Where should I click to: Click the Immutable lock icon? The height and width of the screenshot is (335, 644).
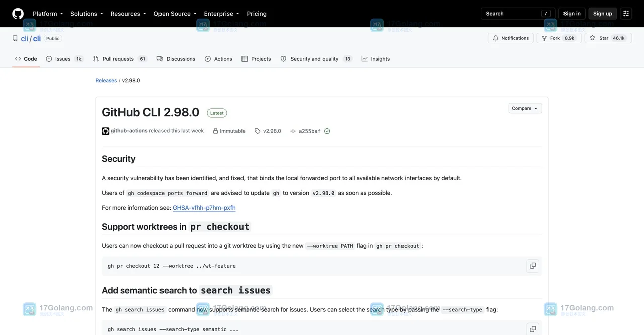tap(215, 131)
